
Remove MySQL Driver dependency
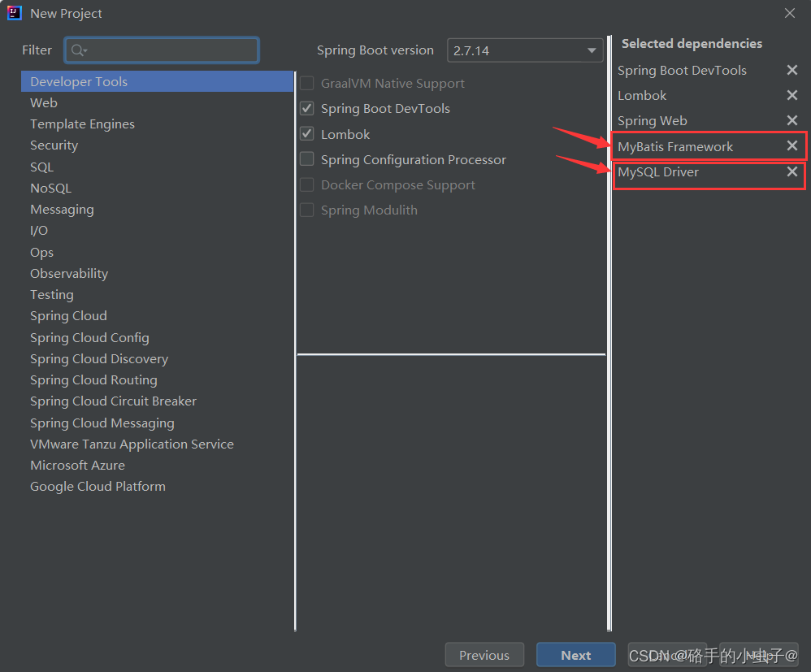click(792, 171)
